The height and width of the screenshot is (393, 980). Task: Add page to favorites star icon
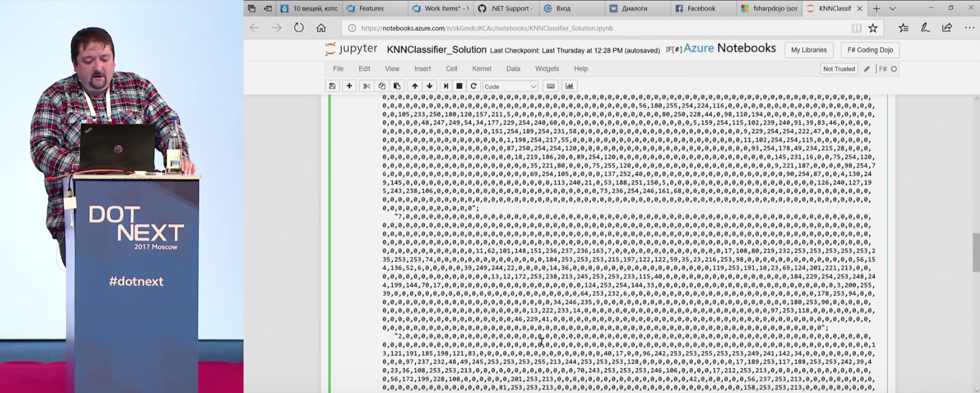coord(873,28)
